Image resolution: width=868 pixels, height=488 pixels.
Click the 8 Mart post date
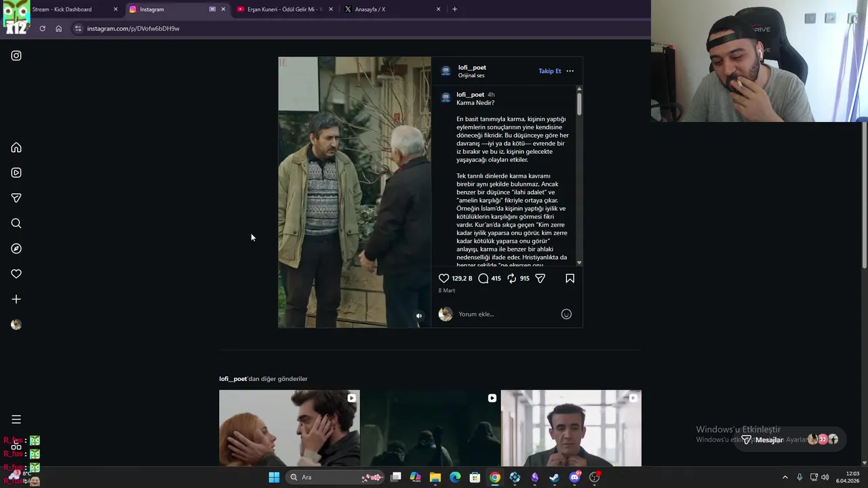(x=446, y=290)
